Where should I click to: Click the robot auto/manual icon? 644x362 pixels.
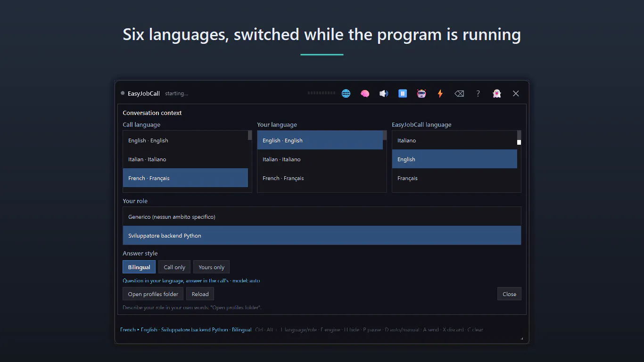(x=421, y=93)
